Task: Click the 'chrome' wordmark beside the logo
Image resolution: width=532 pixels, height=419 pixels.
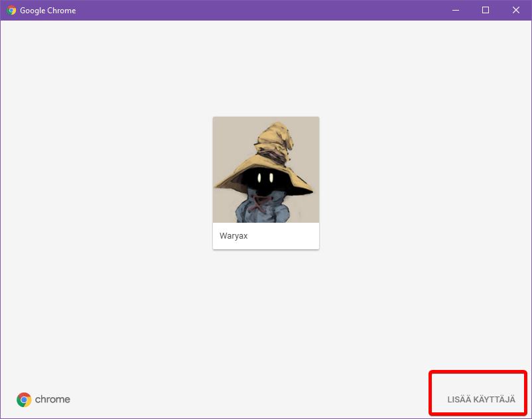Action: (x=52, y=399)
